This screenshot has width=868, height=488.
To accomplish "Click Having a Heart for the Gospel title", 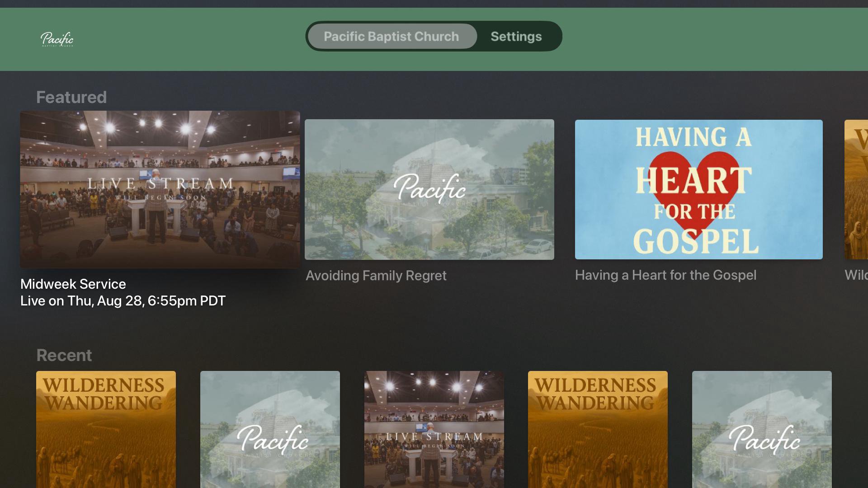I will [x=665, y=275].
